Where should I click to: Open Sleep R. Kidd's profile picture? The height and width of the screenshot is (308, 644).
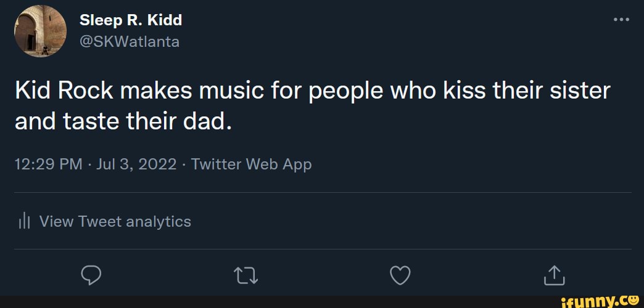40,31
